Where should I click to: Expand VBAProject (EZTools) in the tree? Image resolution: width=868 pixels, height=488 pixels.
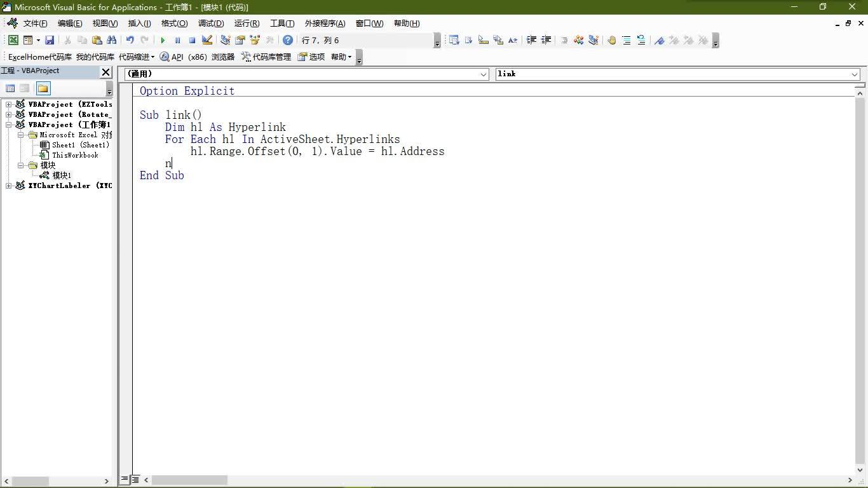point(9,104)
